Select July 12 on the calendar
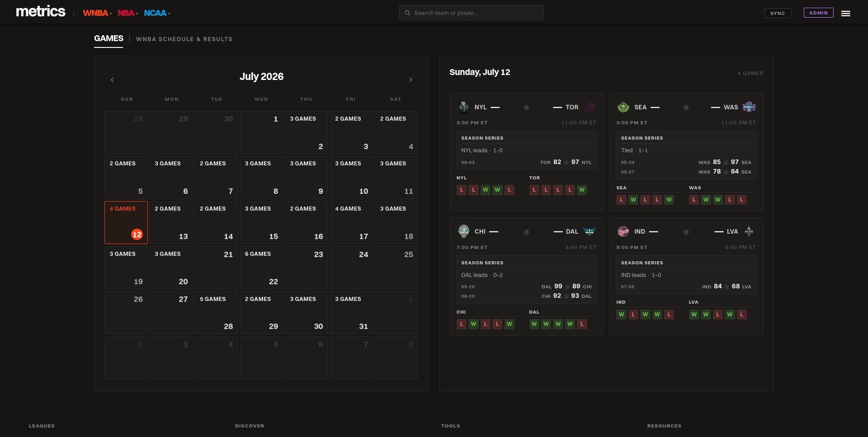The image size is (868, 437). pyautogui.click(x=126, y=222)
